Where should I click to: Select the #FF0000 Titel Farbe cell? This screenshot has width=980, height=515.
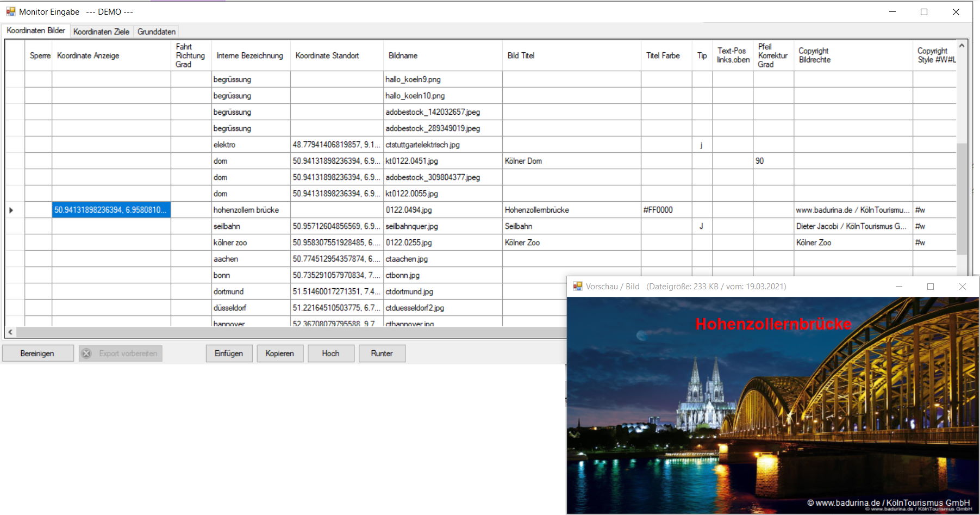666,210
